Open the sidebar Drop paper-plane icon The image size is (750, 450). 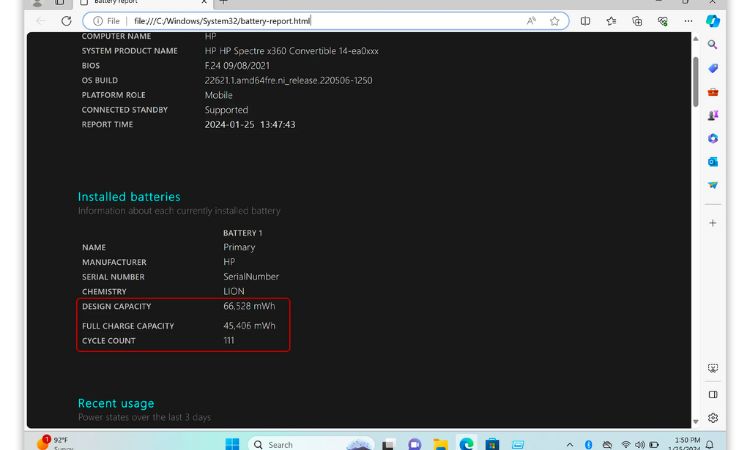[713, 185]
